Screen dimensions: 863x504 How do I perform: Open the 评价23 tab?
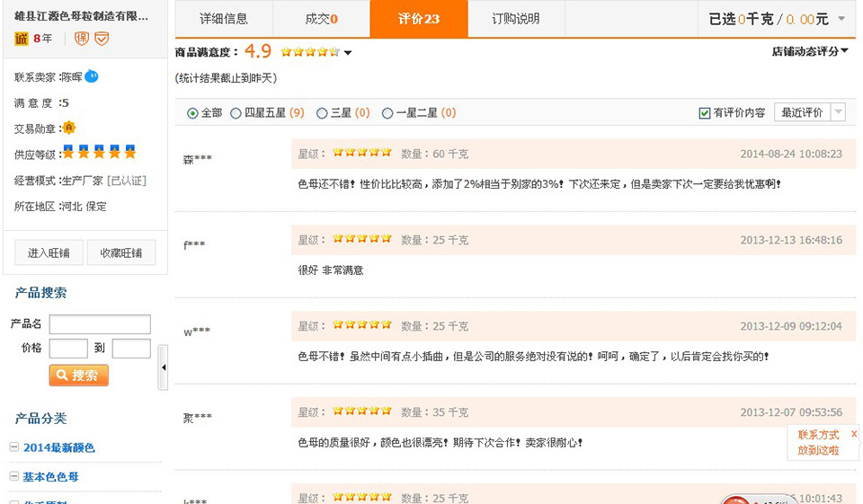[x=419, y=19]
